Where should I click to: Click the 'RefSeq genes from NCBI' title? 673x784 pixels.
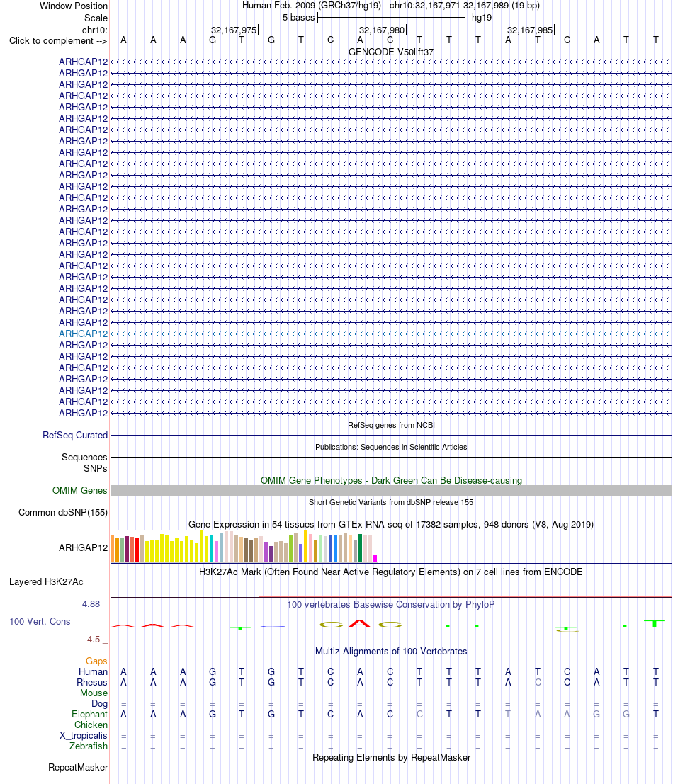tap(391, 425)
